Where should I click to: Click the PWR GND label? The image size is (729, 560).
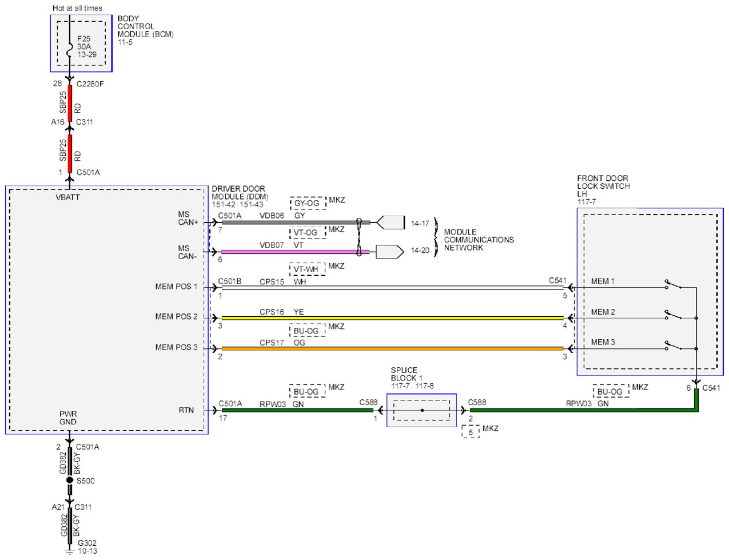68,418
